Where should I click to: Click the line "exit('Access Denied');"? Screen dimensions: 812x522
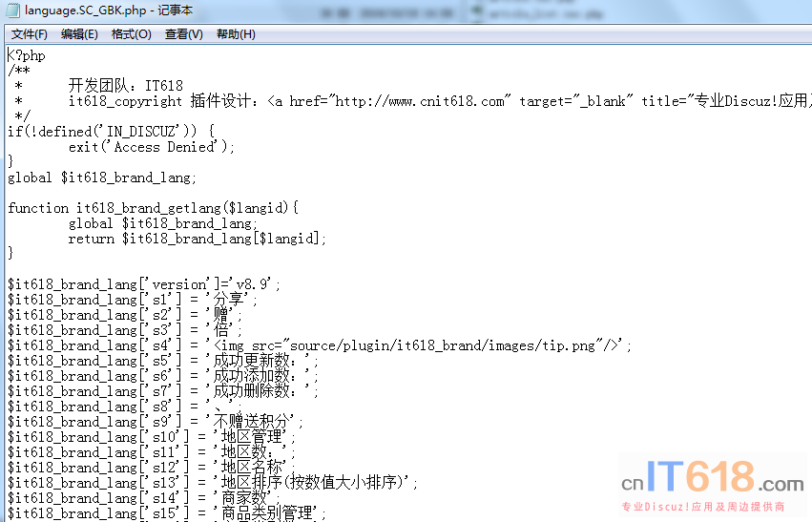click(x=152, y=147)
